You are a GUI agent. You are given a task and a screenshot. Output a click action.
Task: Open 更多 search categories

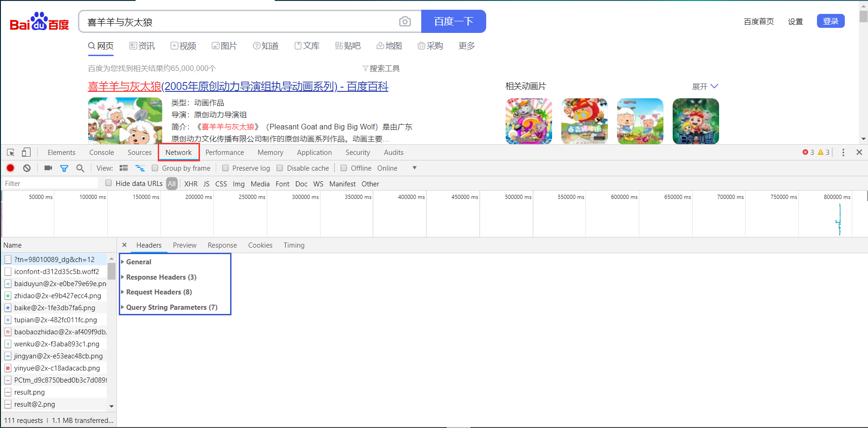[x=467, y=46]
